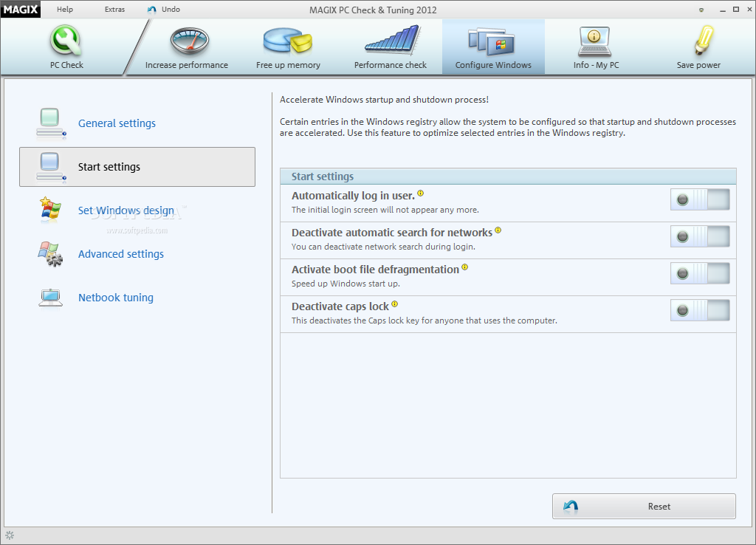The width and height of the screenshot is (756, 545).
Task: Click the gear icon in the status bar
Action: (x=10, y=535)
